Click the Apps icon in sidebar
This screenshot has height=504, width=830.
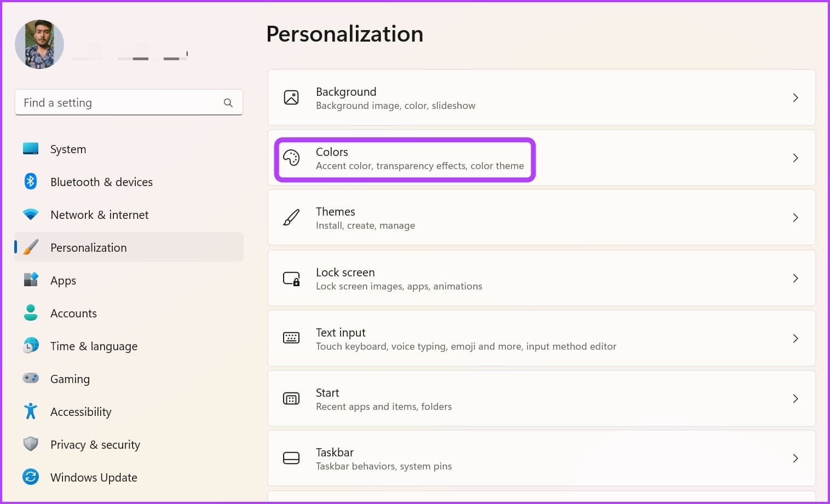click(x=31, y=280)
